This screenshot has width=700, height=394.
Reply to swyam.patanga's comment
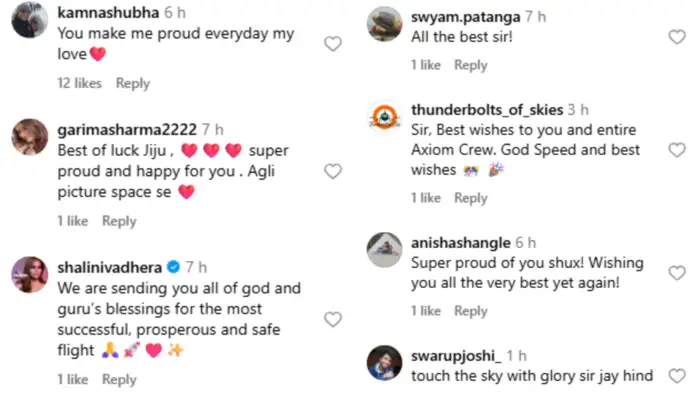471,65
